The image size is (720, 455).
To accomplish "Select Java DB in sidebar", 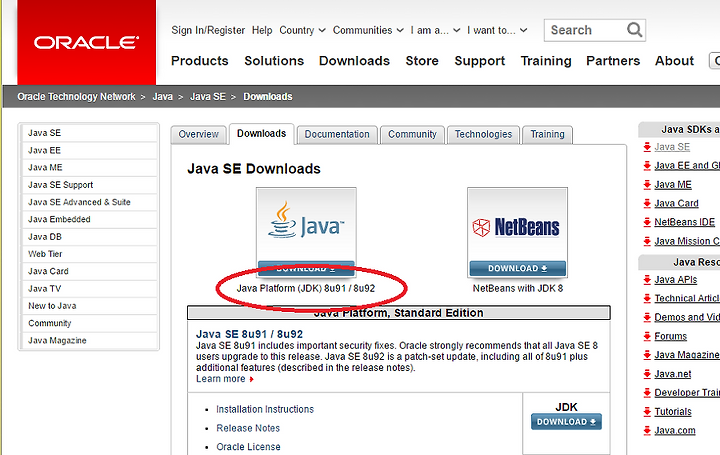I will 89,237.
